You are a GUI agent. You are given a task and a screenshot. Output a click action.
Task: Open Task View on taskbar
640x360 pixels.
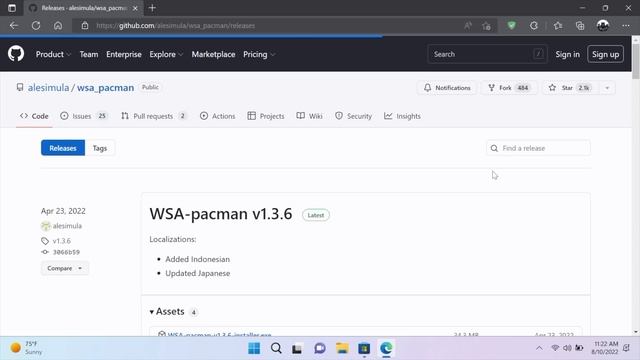coord(297,349)
